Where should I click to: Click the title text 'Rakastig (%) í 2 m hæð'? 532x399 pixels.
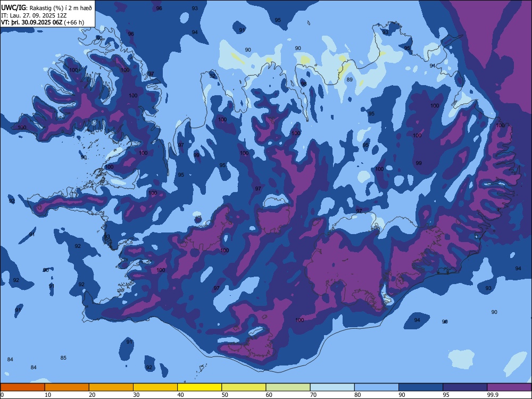click(x=61, y=8)
